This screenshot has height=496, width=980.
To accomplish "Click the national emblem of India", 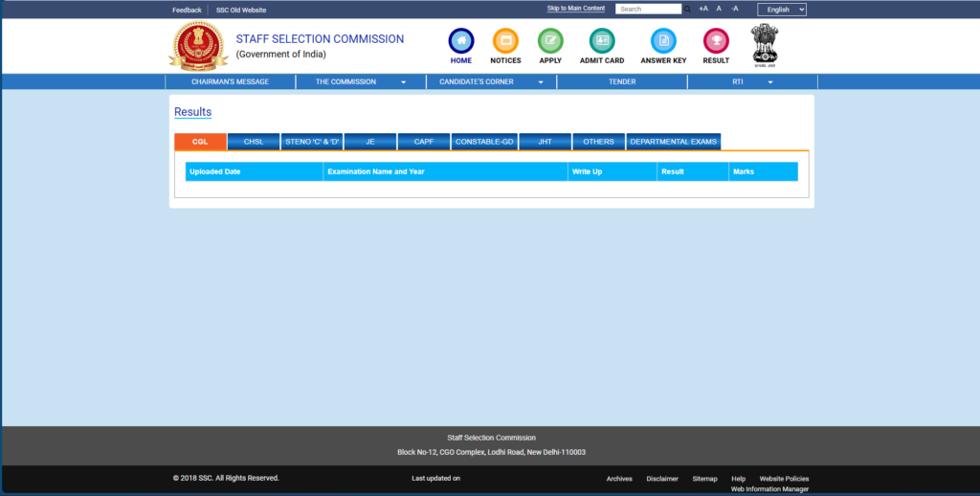I will coord(765,46).
